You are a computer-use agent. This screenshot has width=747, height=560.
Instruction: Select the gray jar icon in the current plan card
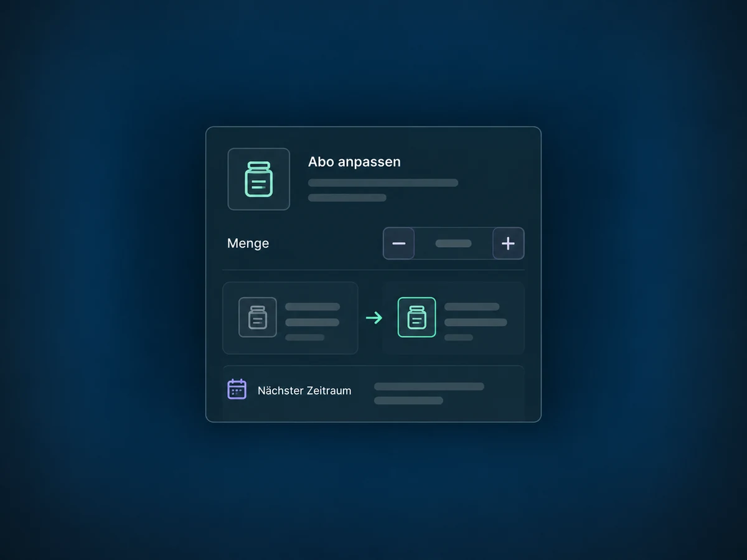tap(258, 317)
